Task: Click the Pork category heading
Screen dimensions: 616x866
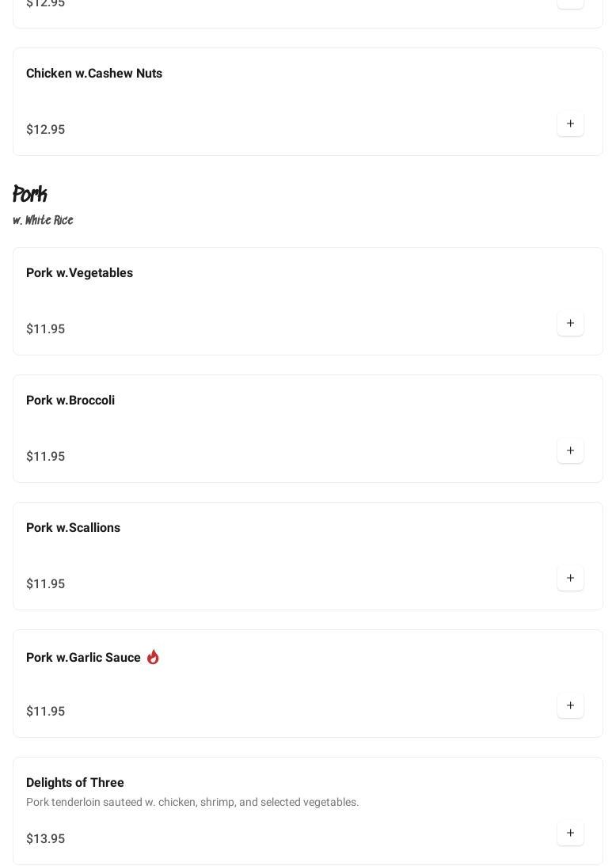Action: [30, 194]
